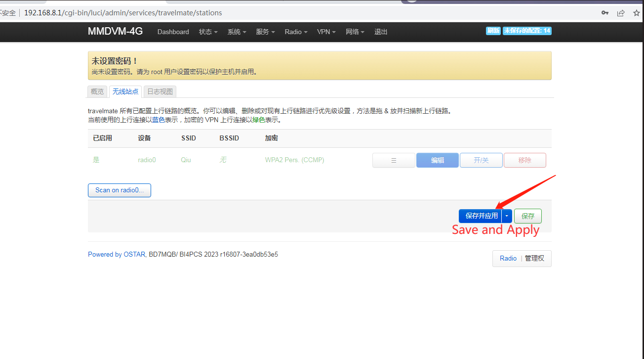
Task: Open the Powered by OSTAR link
Action: [117, 255]
